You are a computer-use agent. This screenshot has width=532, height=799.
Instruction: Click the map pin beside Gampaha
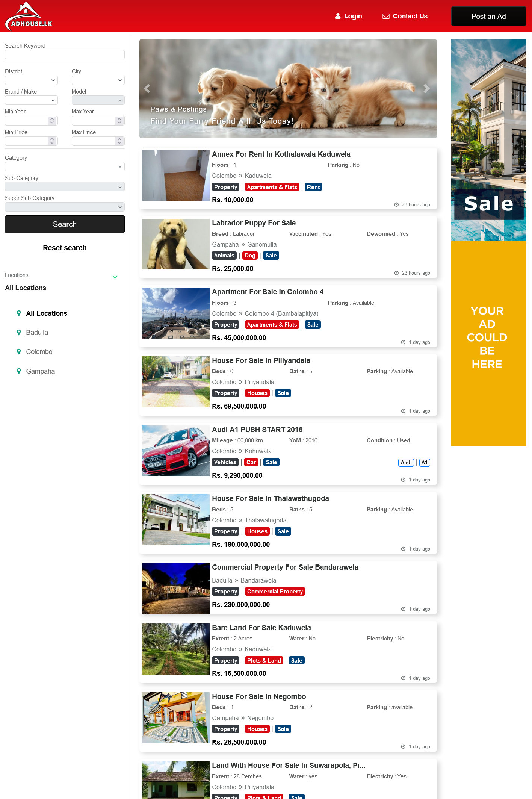(x=19, y=371)
